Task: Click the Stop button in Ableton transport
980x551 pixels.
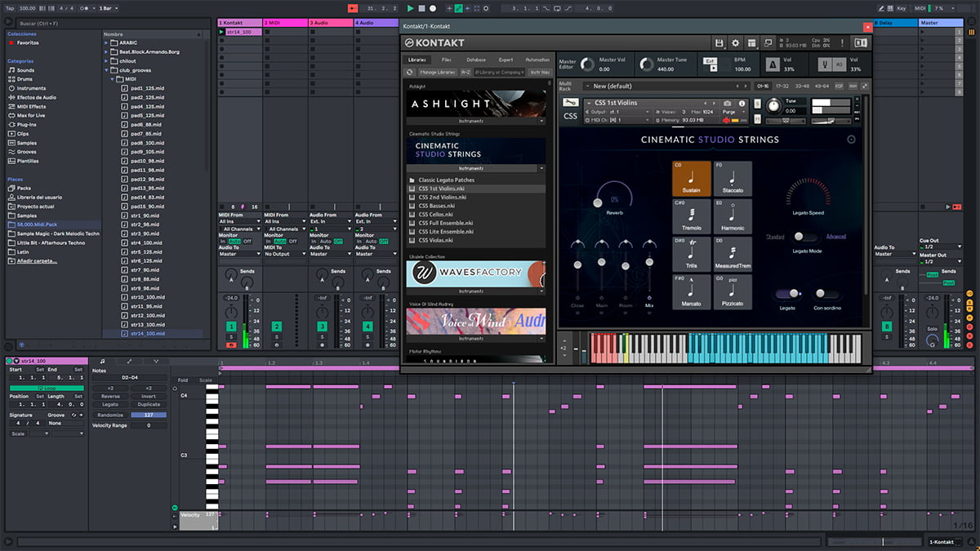Action: (421, 7)
